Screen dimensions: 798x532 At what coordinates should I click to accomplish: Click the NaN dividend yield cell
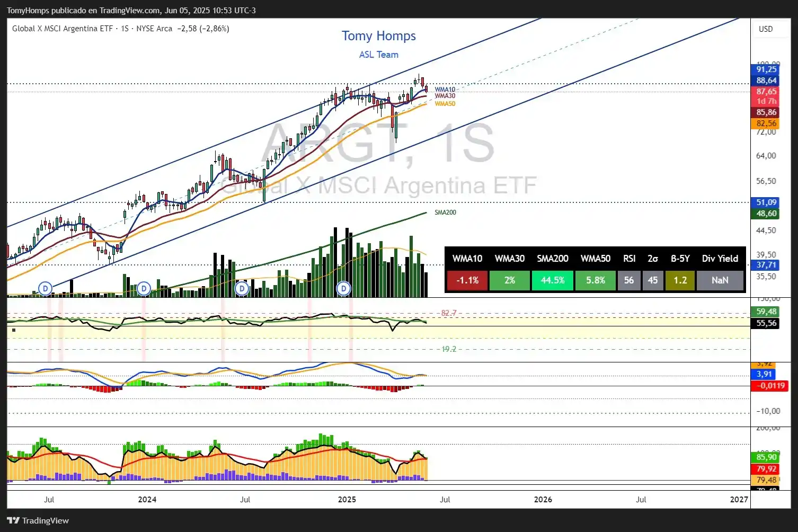pyautogui.click(x=720, y=280)
